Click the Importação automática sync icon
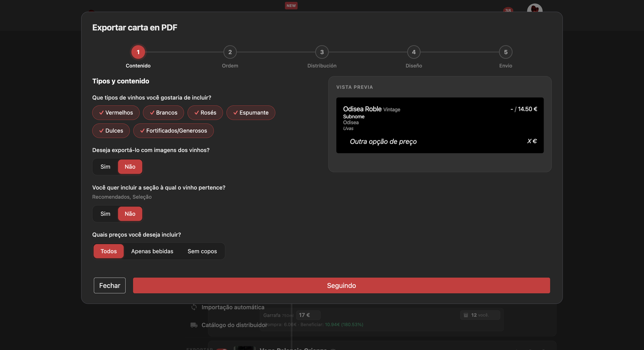644x350 pixels. tap(194, 307)
